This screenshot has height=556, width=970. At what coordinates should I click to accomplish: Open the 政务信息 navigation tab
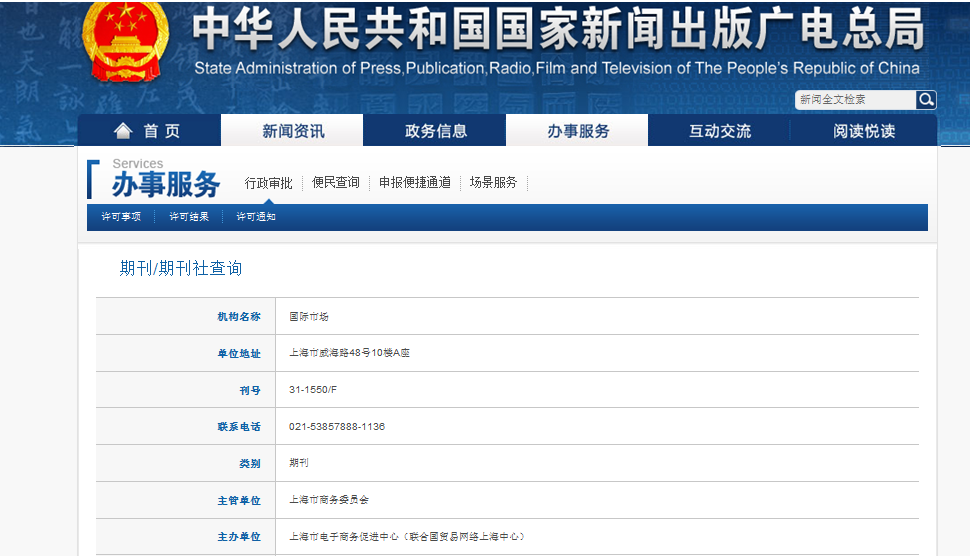point(435,130)
